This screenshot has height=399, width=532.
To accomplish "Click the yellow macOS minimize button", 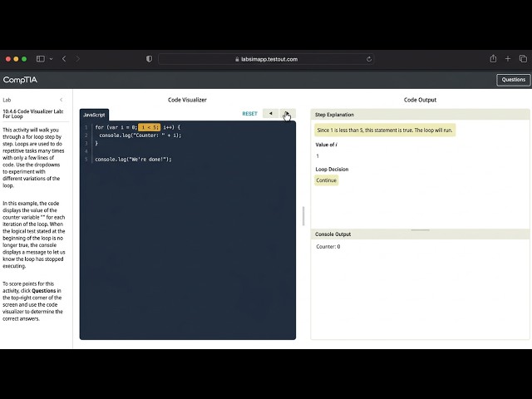I will pos(16,59).
